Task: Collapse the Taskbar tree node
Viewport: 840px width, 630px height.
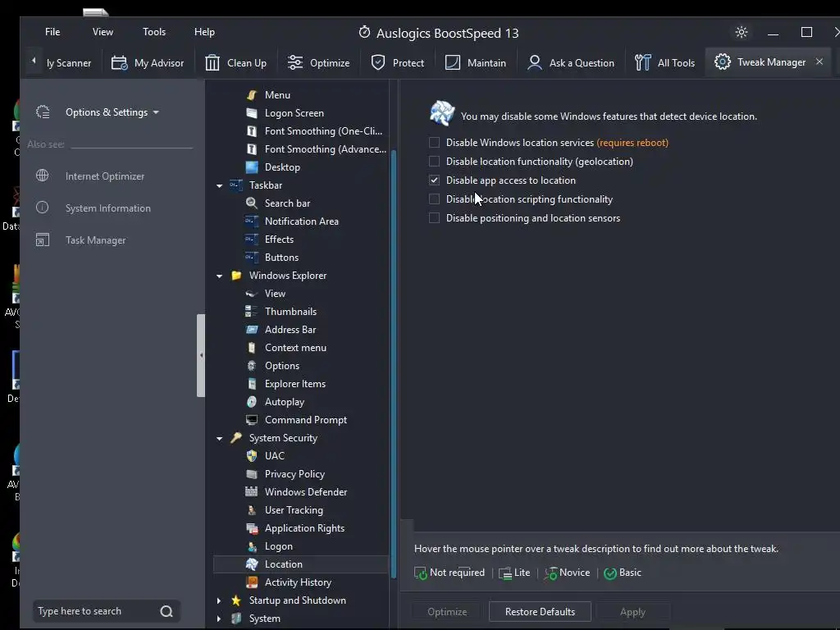Action: coord(220,185)
